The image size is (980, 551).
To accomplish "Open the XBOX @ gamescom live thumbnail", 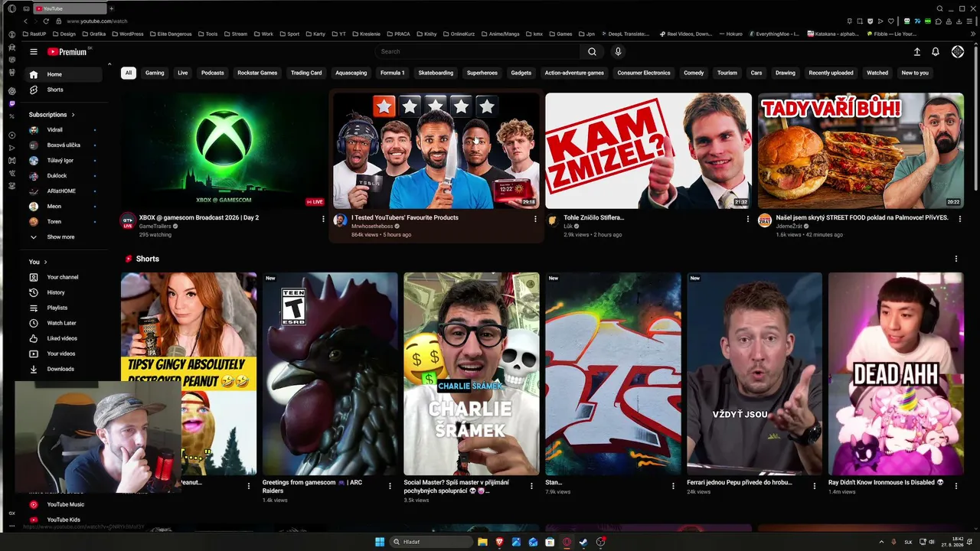I will [x=224, y=151].
